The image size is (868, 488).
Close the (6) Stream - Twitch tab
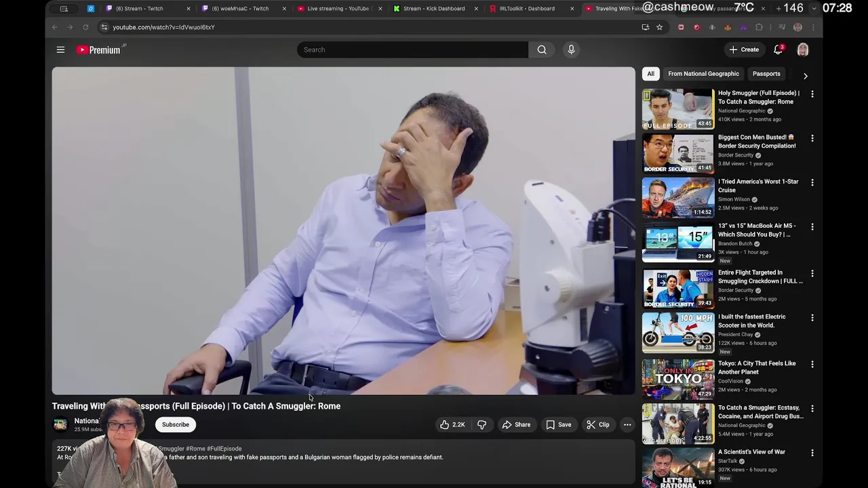click(x=188, y=9)
